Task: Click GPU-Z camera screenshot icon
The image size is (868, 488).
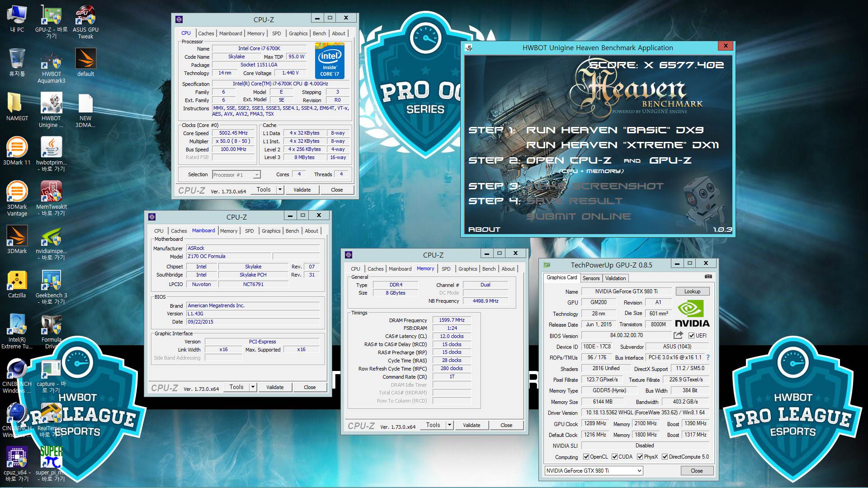Action: coord(708,277)
